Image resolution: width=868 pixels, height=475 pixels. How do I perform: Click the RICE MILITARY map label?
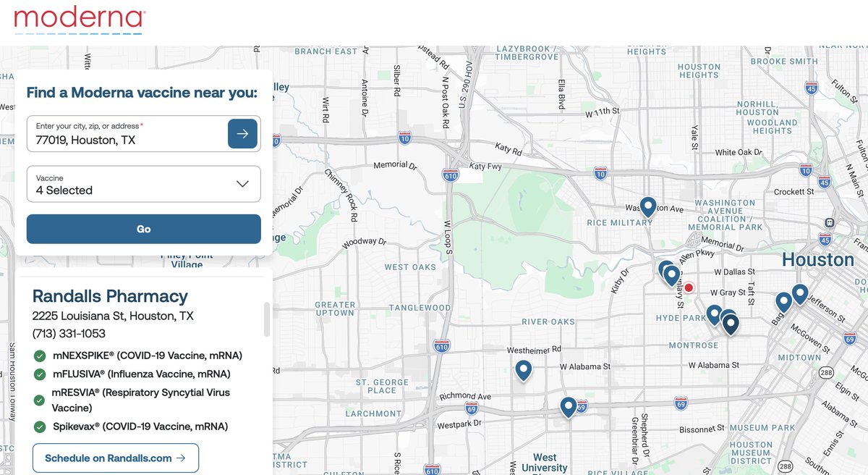click(619, 223)
